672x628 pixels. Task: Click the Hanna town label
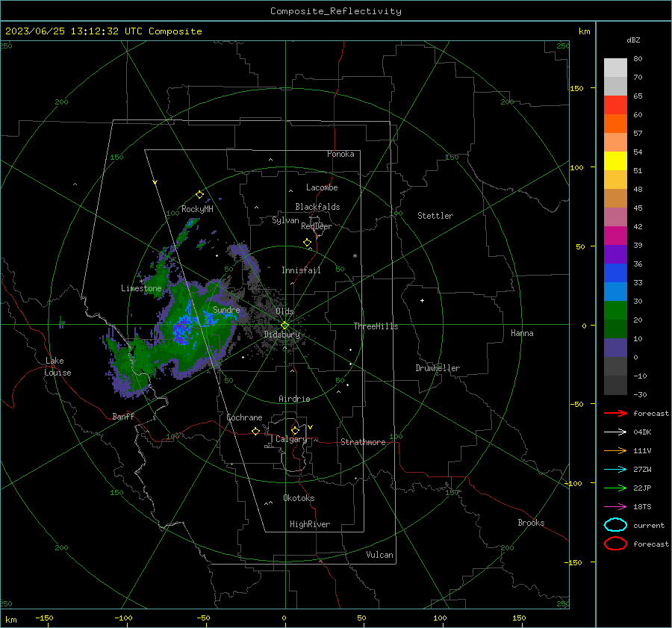coord(522,333)
